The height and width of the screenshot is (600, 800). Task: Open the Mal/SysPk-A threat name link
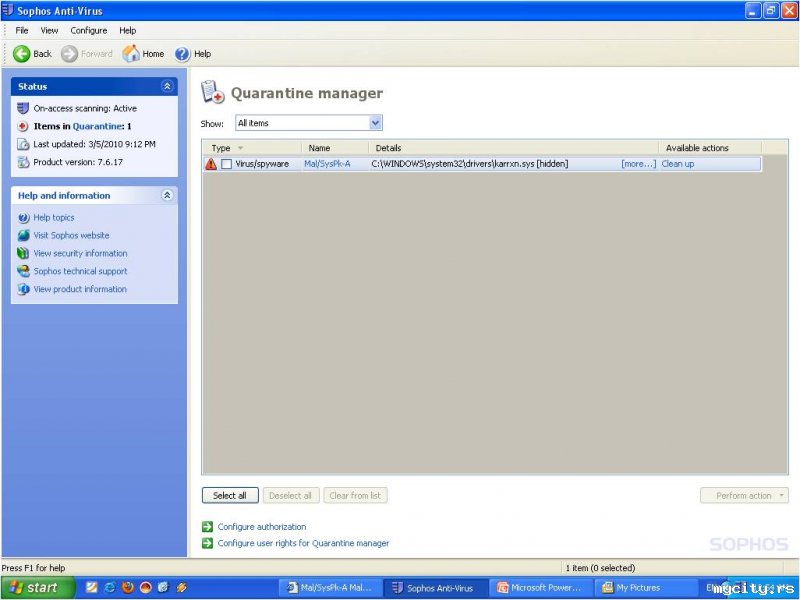click(327, 164)
